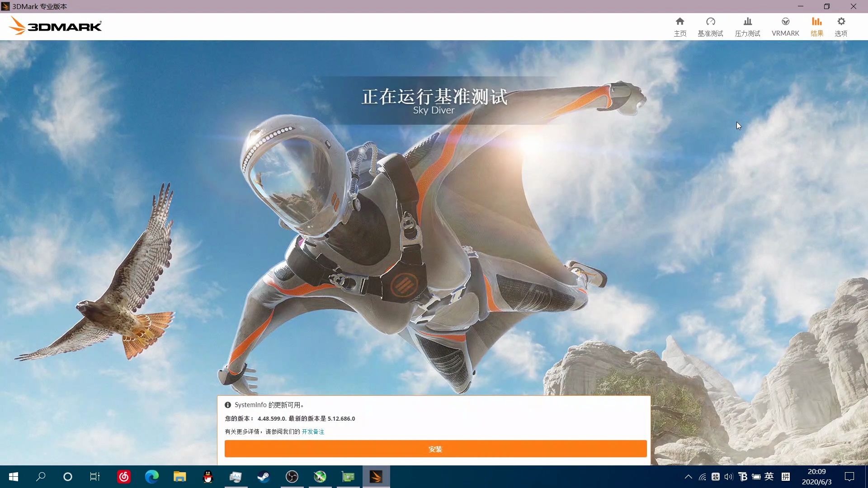Click the 正在运行基准测试 heading

434,96
